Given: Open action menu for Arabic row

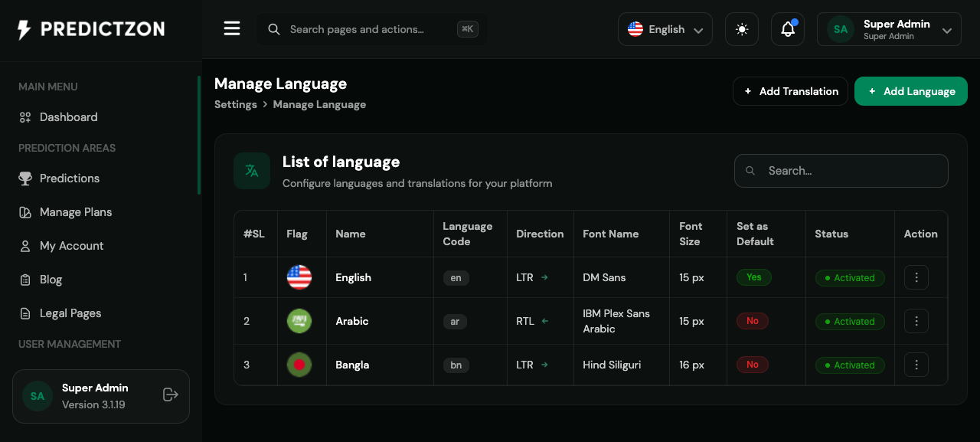Looking at the screenshot, I should [916, 321].
